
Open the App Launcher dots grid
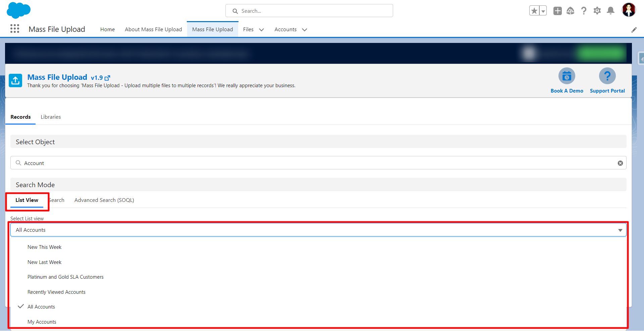[x=15, y=29]
